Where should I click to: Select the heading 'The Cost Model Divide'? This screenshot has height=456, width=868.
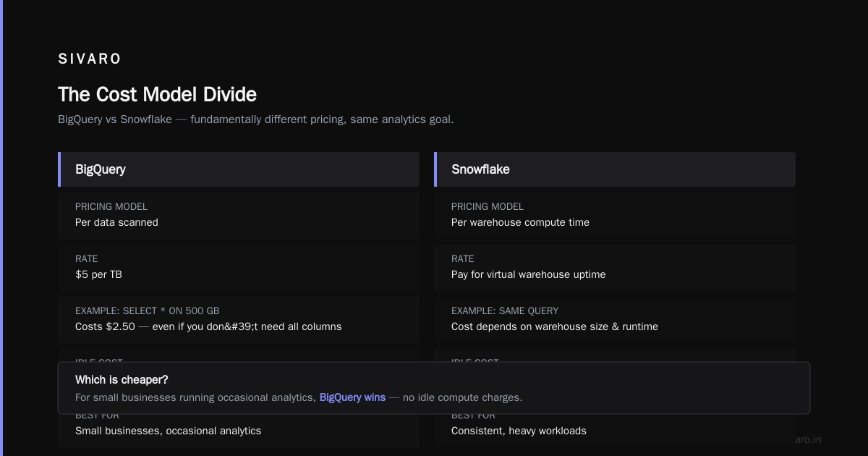coord(157,94)
